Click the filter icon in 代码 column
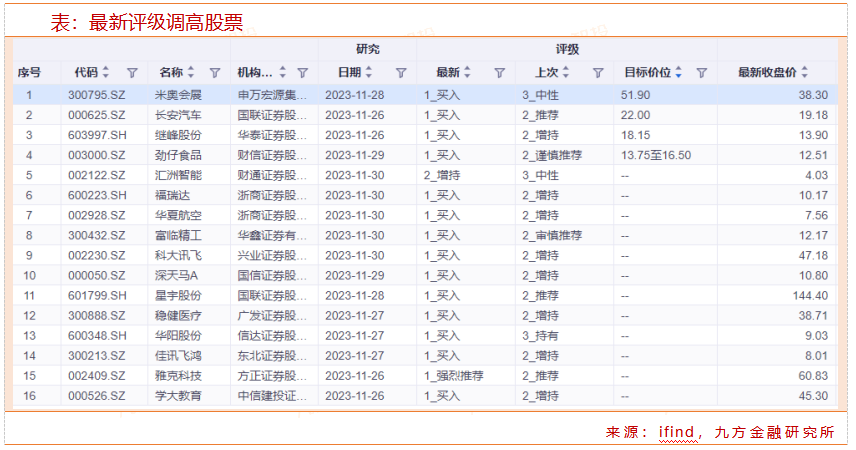The image size is (856, 450). coord(132,73)
